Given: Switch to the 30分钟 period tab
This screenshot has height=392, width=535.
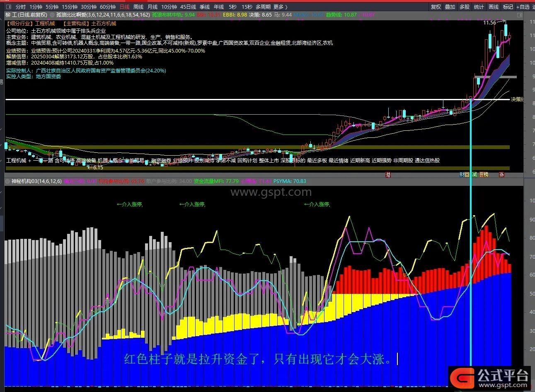Looking at the screenshot, I should pyautogui.click(x=89, y=7).
